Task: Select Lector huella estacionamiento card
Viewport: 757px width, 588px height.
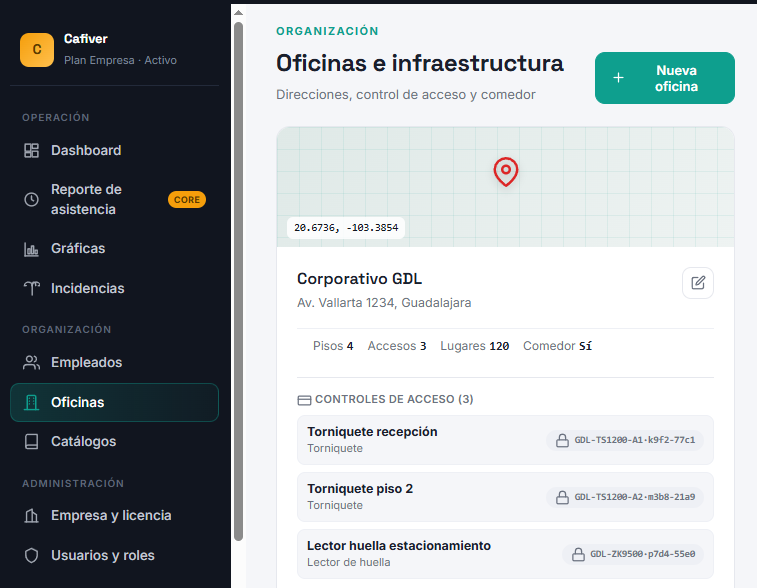Action: click(505, 554)
